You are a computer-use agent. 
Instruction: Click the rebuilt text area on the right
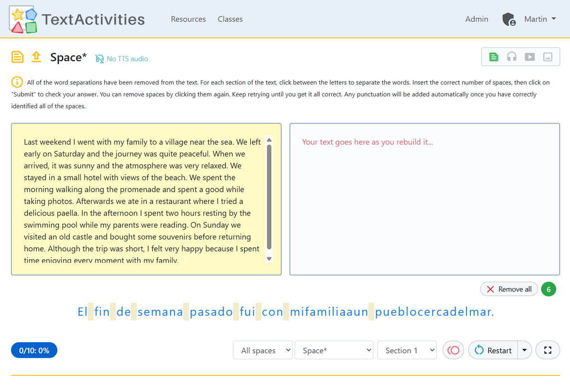[425, 199]
